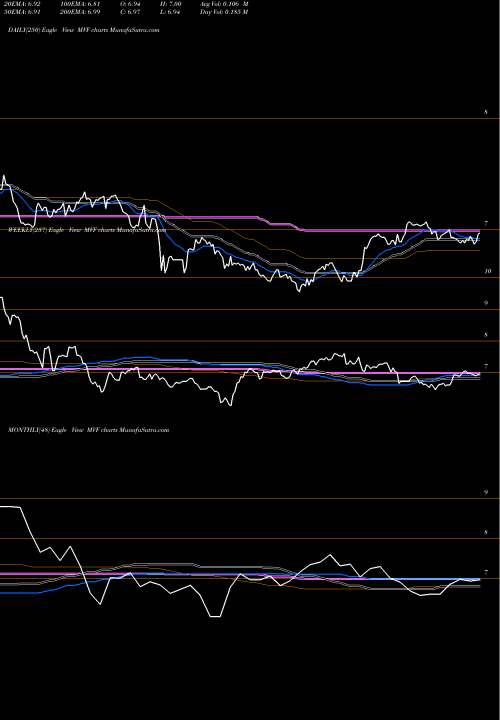Select the Avg Vol 0.106 M value
Screen dimensions: 500x720
click(225, 3)
